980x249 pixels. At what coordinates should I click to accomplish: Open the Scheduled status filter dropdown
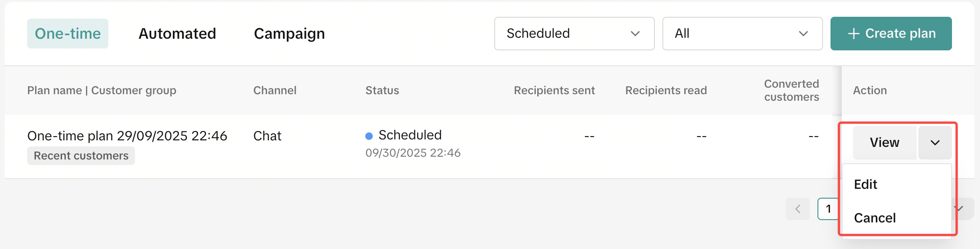[x=574, y=34]
